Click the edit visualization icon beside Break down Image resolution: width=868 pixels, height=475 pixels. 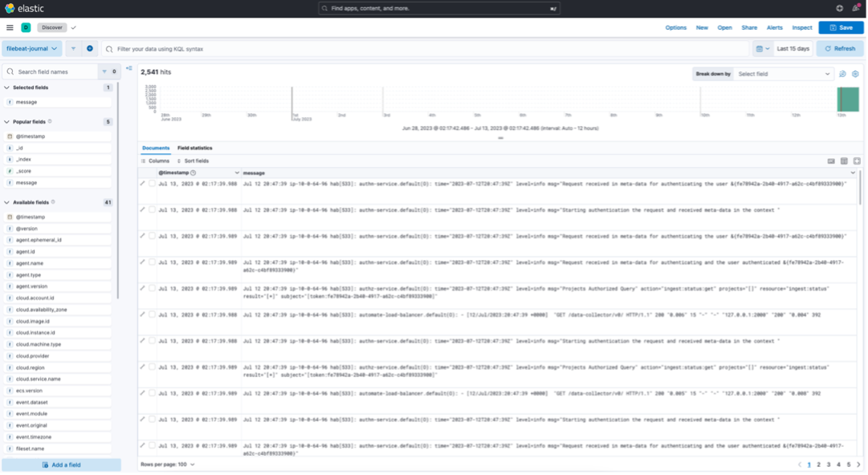point(843,74)
